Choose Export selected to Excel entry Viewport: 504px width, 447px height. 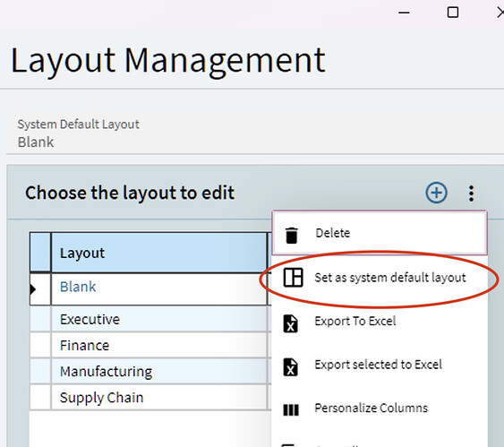pos(380,365)
